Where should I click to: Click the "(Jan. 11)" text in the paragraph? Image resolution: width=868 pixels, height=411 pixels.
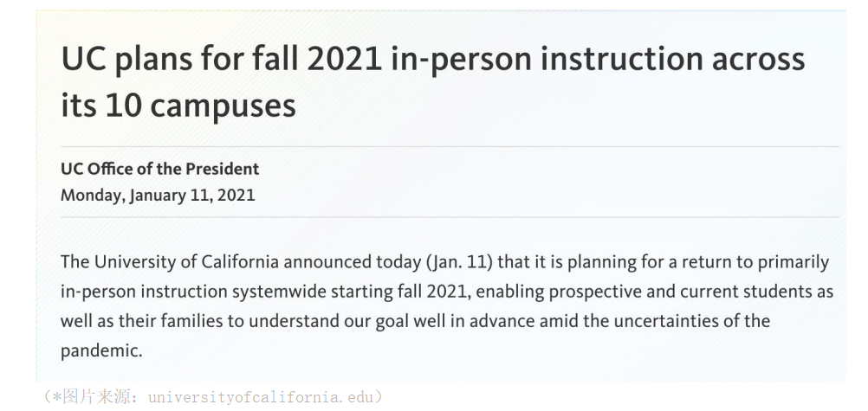point(459,261)
